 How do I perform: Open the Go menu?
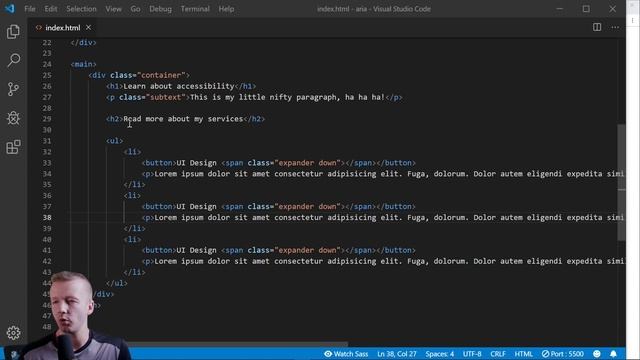135,9
